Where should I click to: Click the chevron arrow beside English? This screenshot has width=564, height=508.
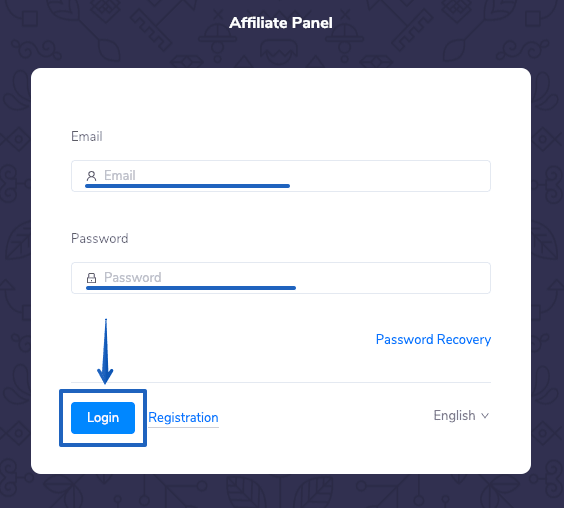click(485, 416)
